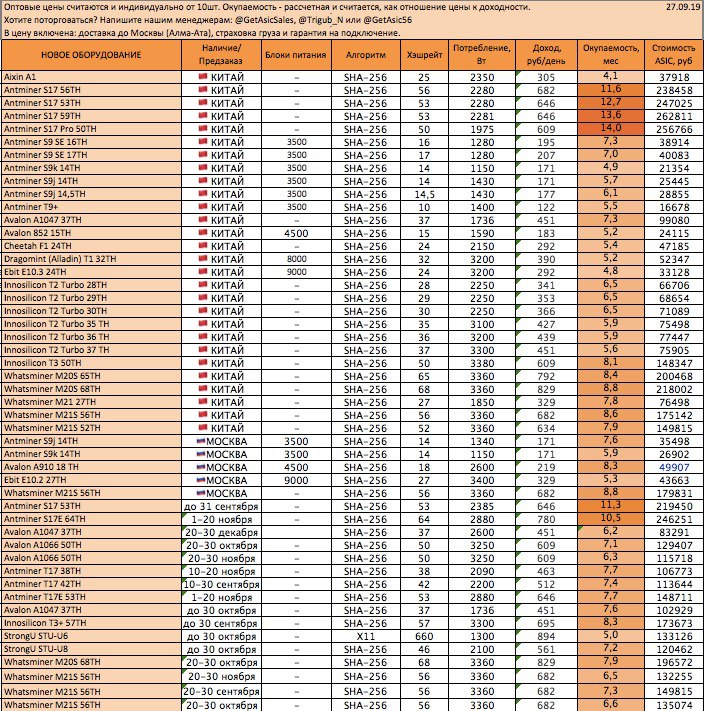Click the Russian flag in Ebit E10.2 27TH row
The image size is (704, 711).
(200, 480)
